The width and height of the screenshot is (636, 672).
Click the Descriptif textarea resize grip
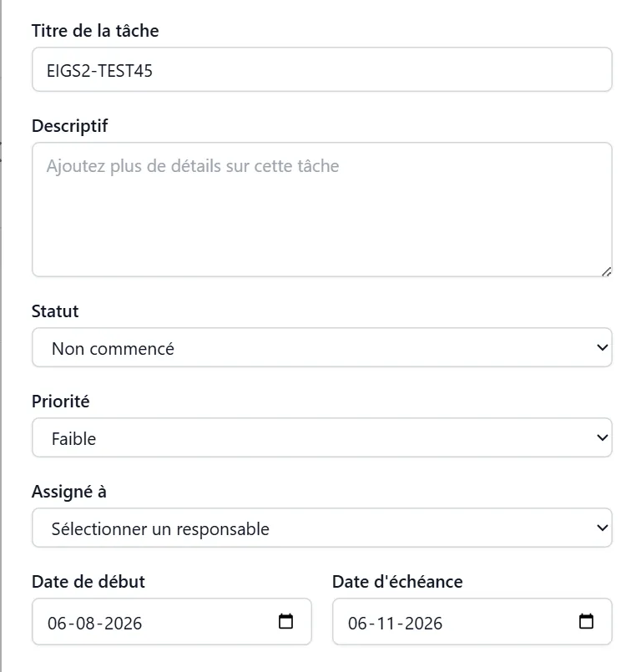tap(606, 271)
